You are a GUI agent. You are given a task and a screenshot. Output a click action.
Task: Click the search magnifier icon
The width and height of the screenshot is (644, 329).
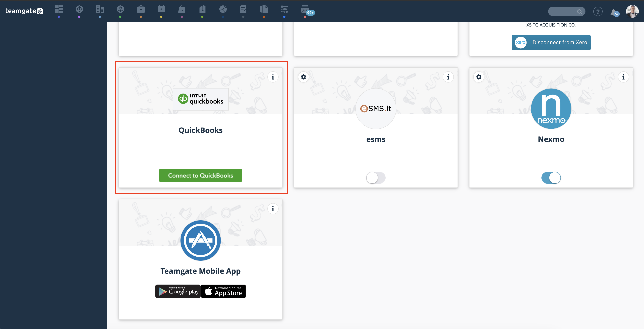pos(579,12)
